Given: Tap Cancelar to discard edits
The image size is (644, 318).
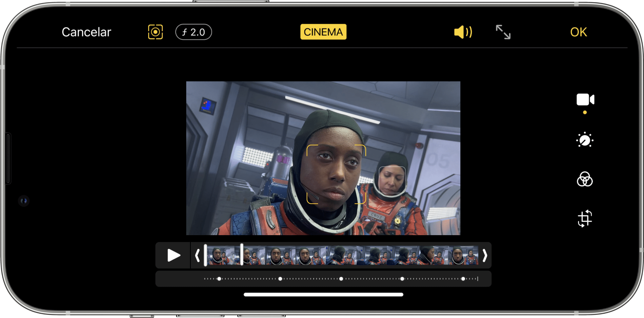Looking at the screenshot, I should point(87,32).
